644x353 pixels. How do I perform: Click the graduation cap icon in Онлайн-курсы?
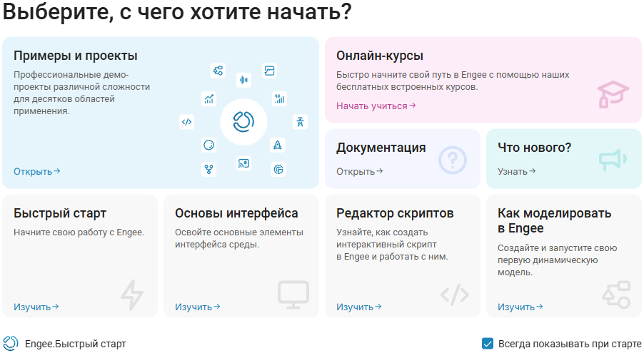[x=613, y=94]
